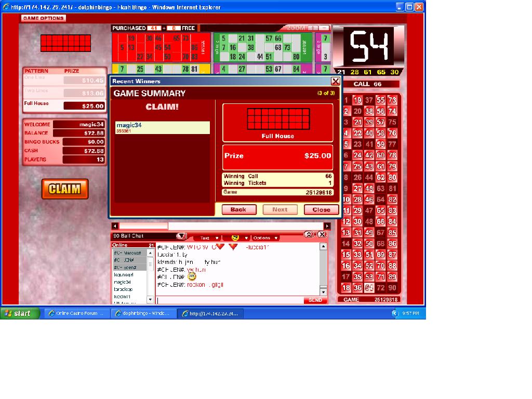Open the Game Options menu

44,18
